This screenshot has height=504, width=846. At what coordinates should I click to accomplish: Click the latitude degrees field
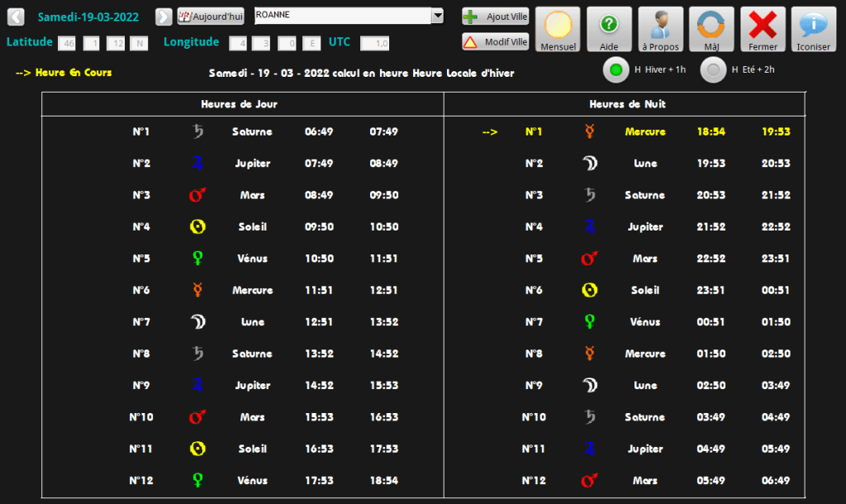[66, 43]
